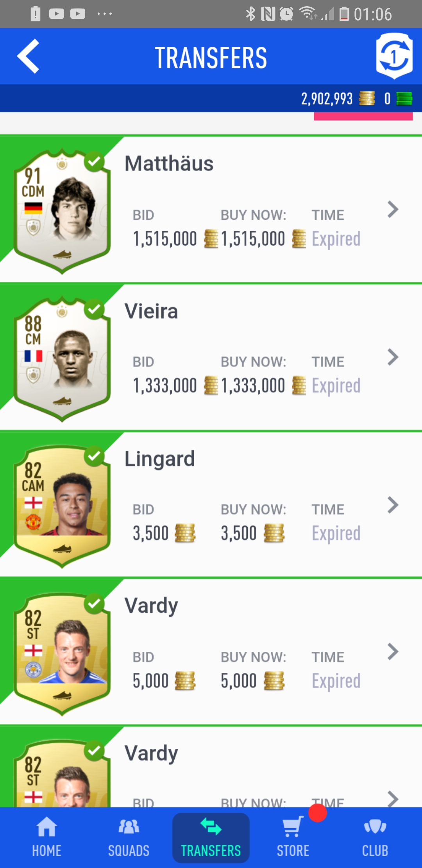Open the transfer refresh shield icon
This screenshot has height=868, width=422.
click(x=394, y=56)
